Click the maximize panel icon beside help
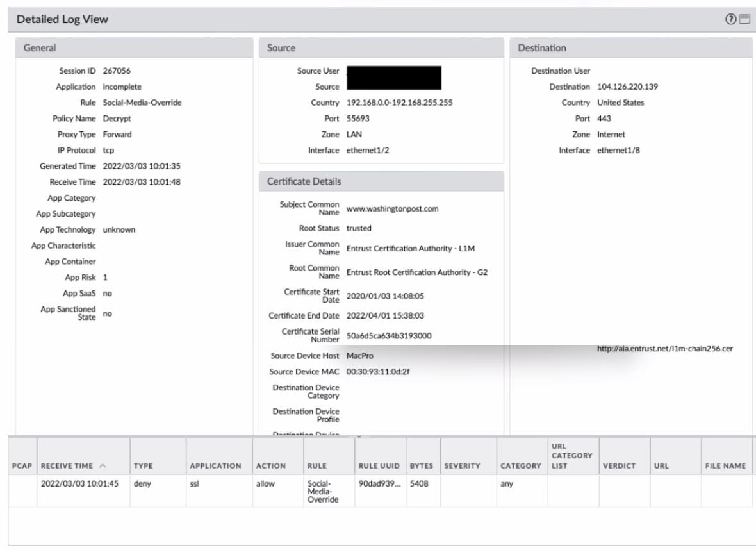 coord(743,19)
